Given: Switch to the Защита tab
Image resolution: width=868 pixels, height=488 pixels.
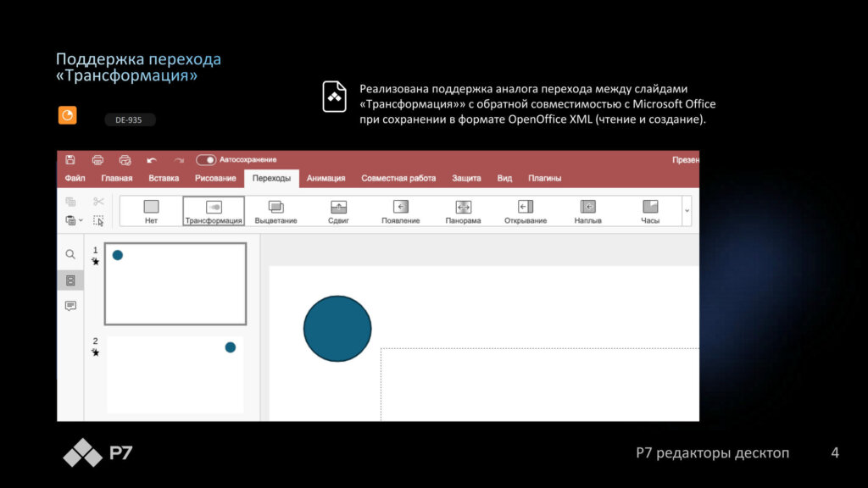Looking at the screenshot, I should 466,178.
